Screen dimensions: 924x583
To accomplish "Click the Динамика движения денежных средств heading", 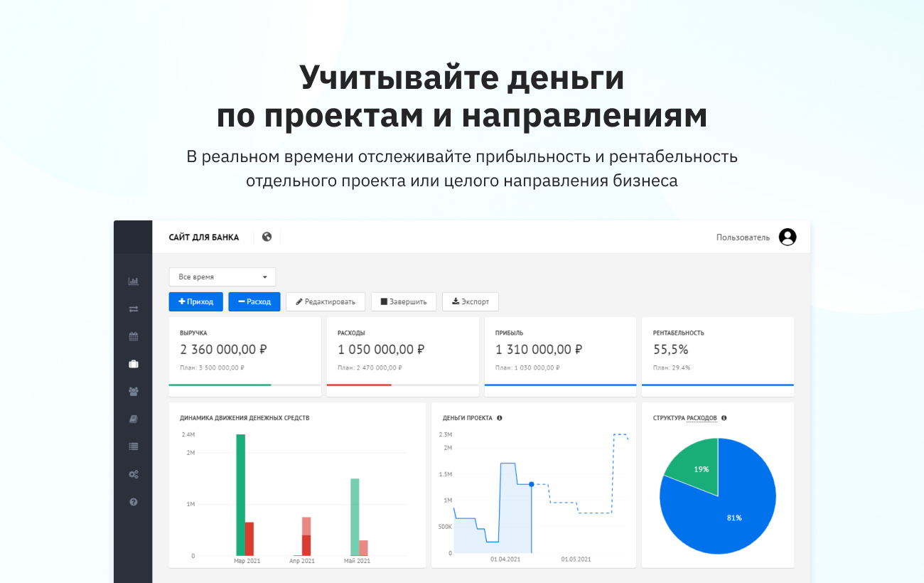I will (245, 418).
